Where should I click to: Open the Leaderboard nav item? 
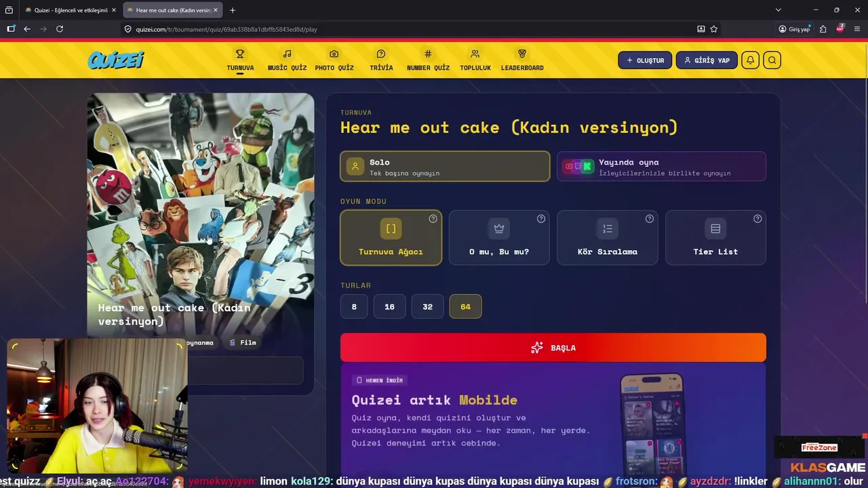tap(522, 60)
